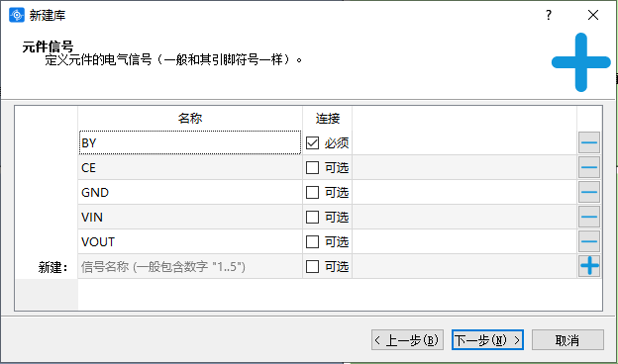618x364 pixels.
Task: Toggle the checkbox in the new signal row
Action: (x=313, y=267)
